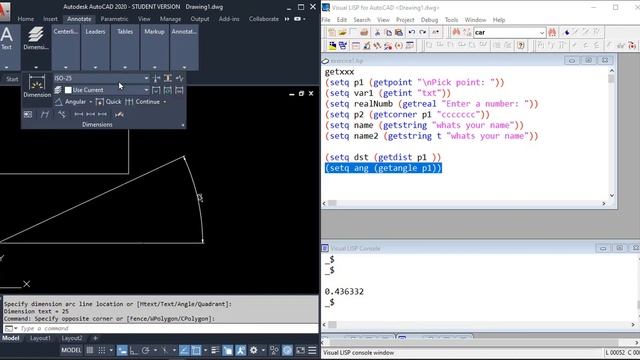Screen dimensions: 640x360
Task: Open the Manage ribbon tab
Action: click(170, 19)
